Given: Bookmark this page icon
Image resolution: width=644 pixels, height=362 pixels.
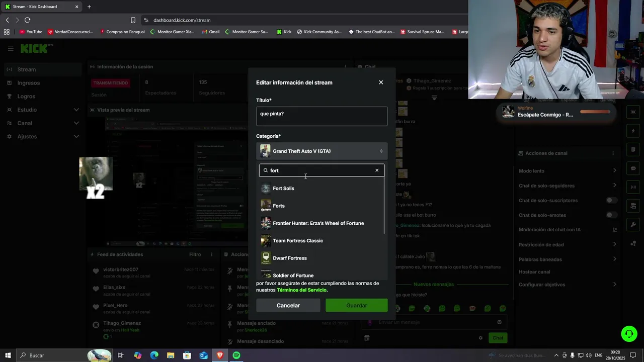Looking at the screenshot, I should point(133,20).
